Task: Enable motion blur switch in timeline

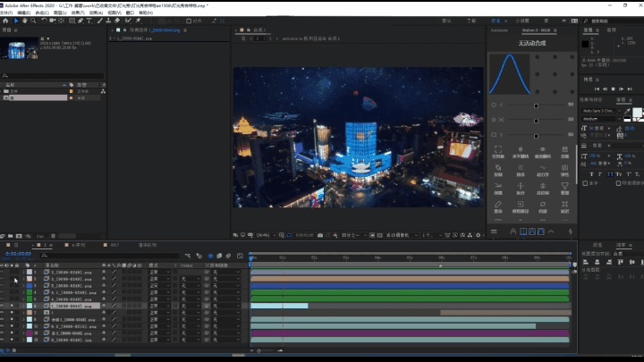Action: 229,256
